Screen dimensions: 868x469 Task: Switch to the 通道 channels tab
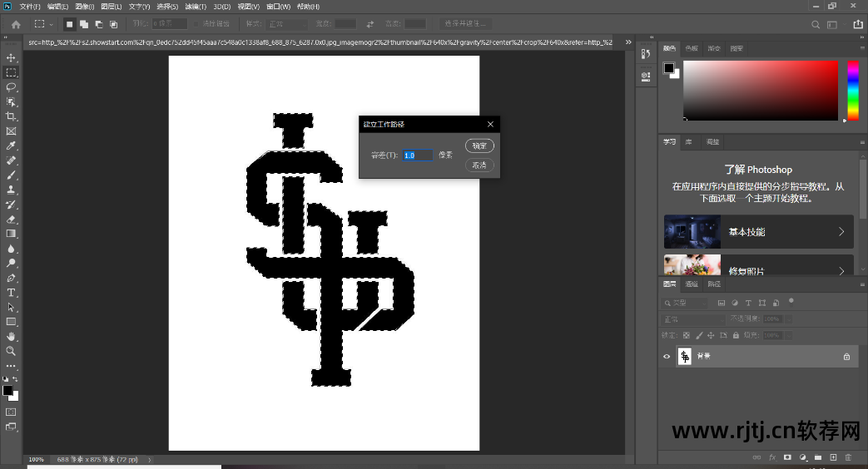coord(692,284)
